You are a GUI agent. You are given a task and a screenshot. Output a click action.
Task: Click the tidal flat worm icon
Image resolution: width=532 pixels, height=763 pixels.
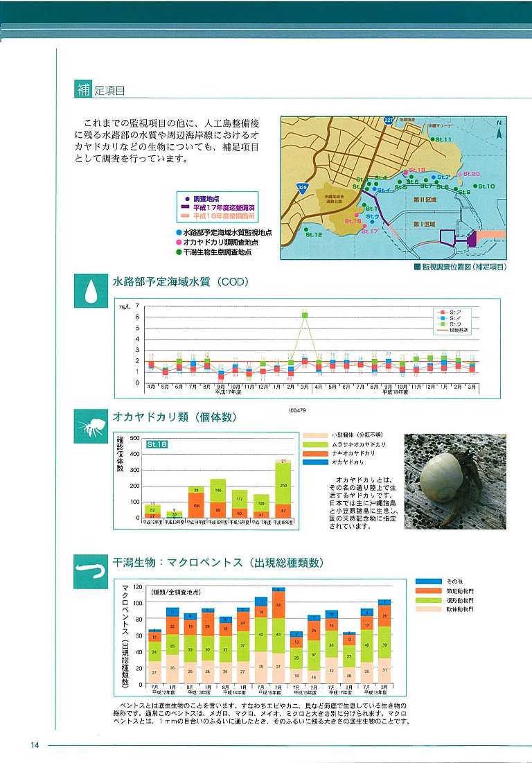[91, 572]
